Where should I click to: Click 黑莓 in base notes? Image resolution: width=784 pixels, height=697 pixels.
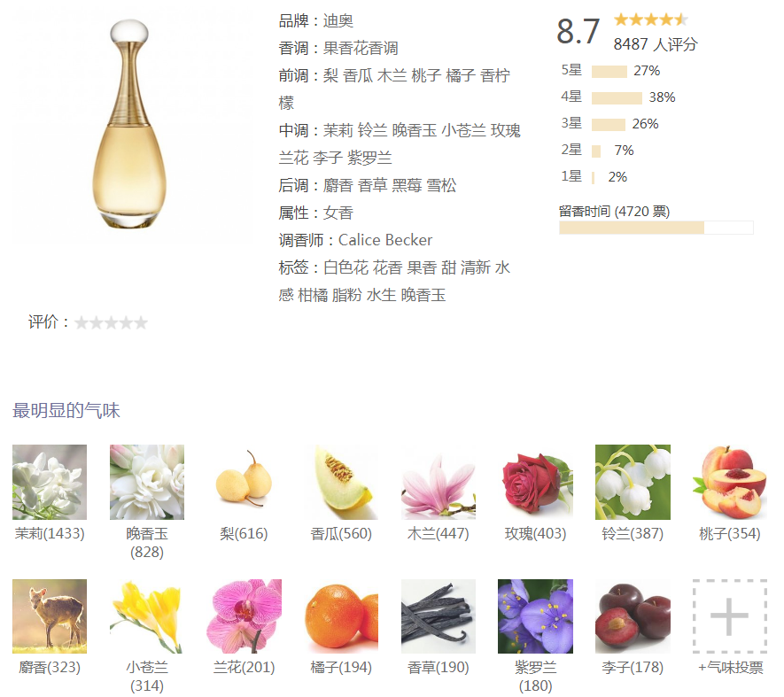coord(407,185)
